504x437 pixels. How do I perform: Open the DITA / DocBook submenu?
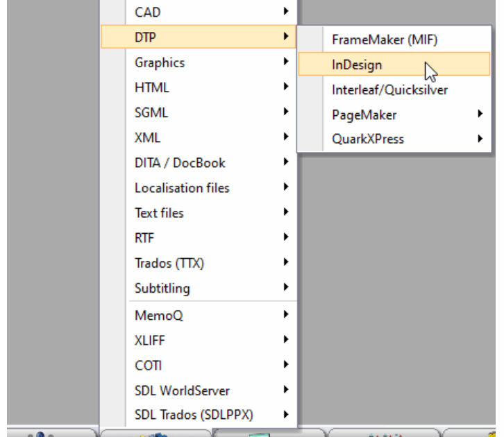point(199,162)
